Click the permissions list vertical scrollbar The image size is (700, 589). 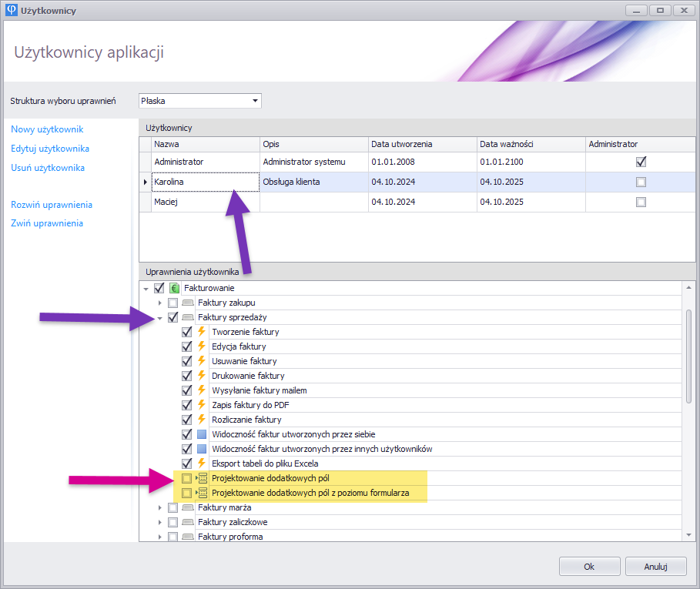689,354
